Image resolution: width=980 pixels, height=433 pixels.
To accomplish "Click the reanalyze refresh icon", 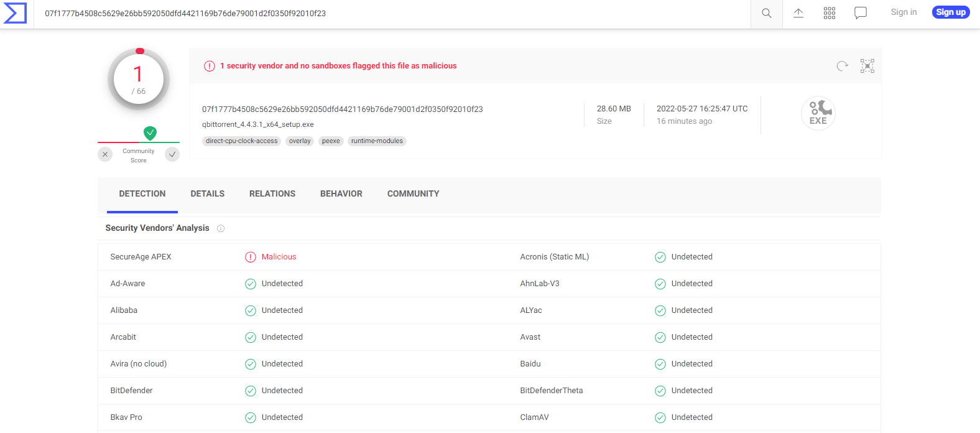I will [843, 66].
